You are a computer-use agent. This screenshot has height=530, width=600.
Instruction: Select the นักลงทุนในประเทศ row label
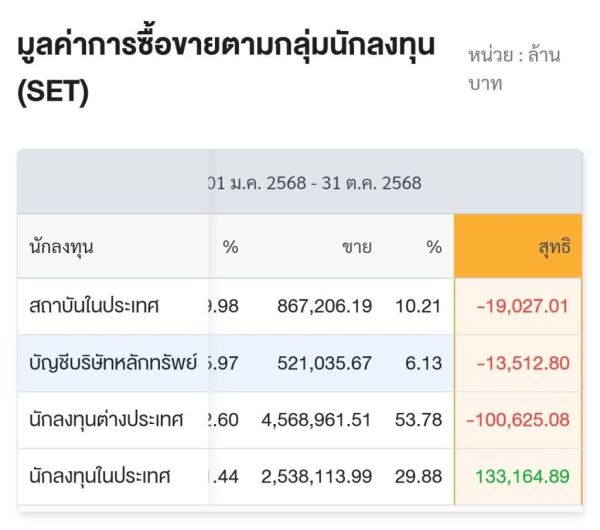click(x=99, y=476)
